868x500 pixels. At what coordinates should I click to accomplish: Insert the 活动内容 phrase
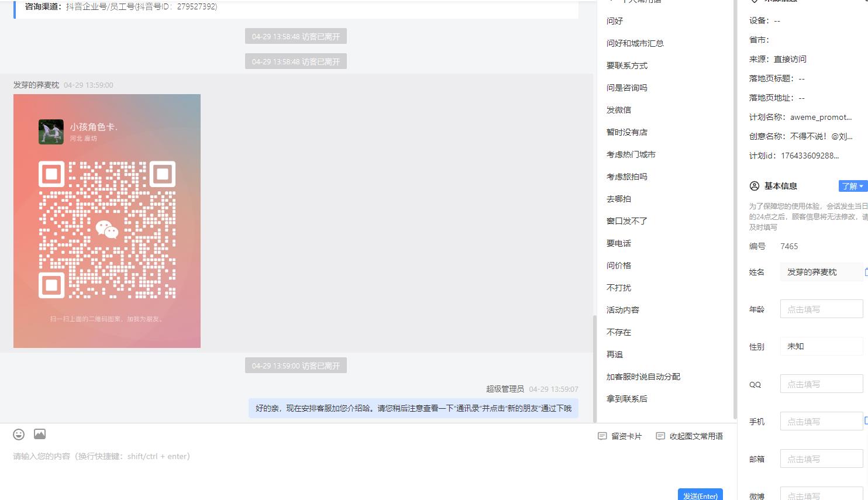click(x=623, y=310)
